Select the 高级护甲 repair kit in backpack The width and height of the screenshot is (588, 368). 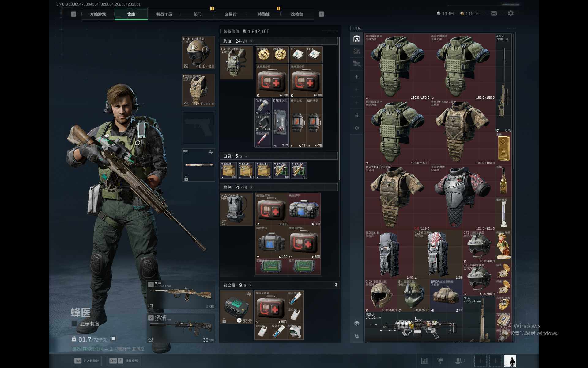click(304, 209)
